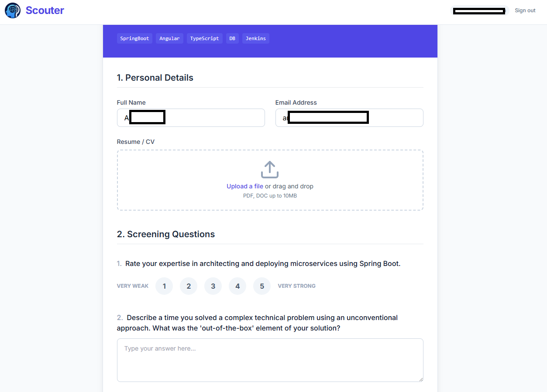This screenshot has width=547, height=392.
Task: Choose rating 2 on the expertise scale
Action: tap(188, 286)
